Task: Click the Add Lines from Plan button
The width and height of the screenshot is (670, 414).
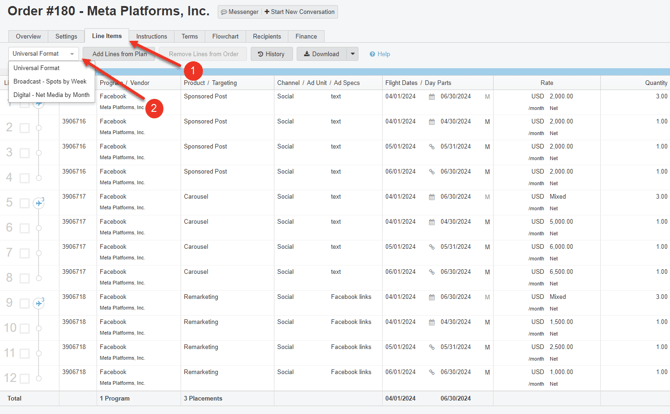Action: pyautogui.click(x=119, y=54)
